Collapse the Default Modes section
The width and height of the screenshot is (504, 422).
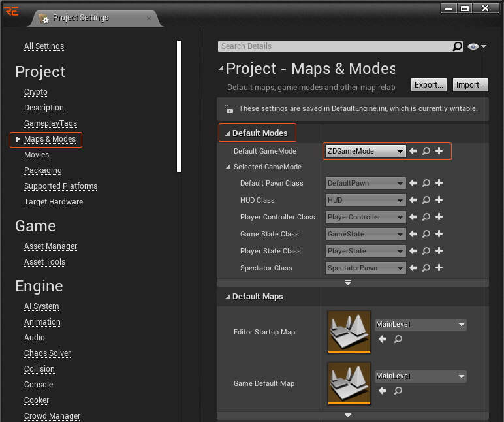pos(227,133)
